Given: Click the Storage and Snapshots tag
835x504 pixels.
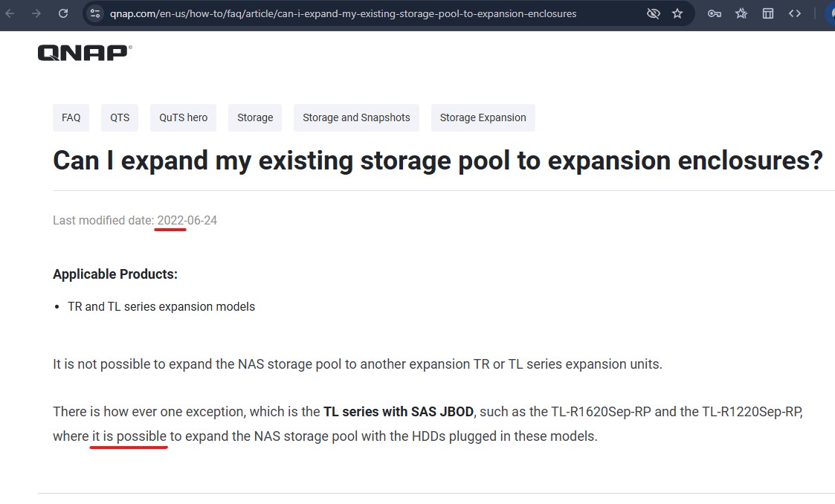Looking at the screenshot, I should click(x=356, y=117).
